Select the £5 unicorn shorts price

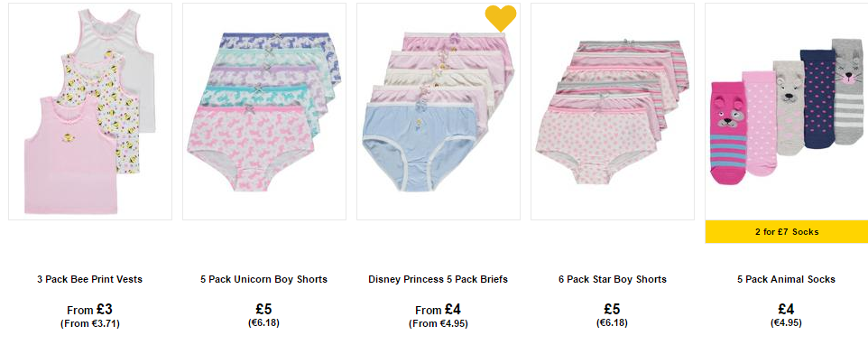(264, 309)
